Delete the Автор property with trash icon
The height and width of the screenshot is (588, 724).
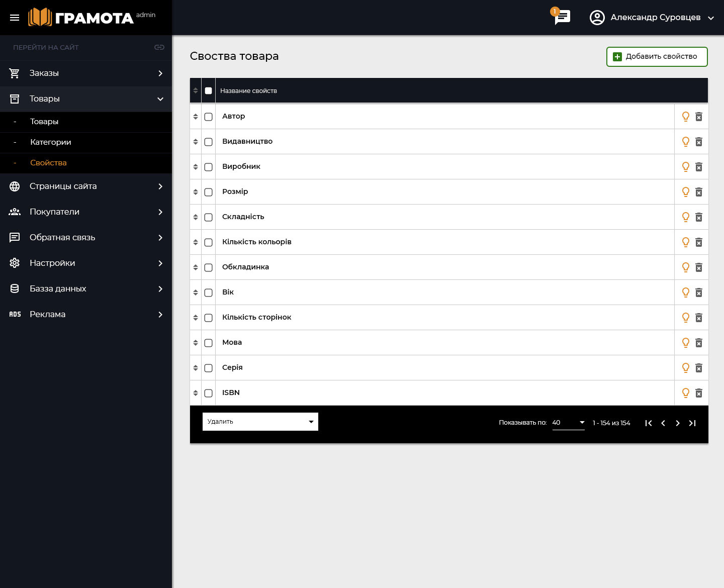(699, 117)
